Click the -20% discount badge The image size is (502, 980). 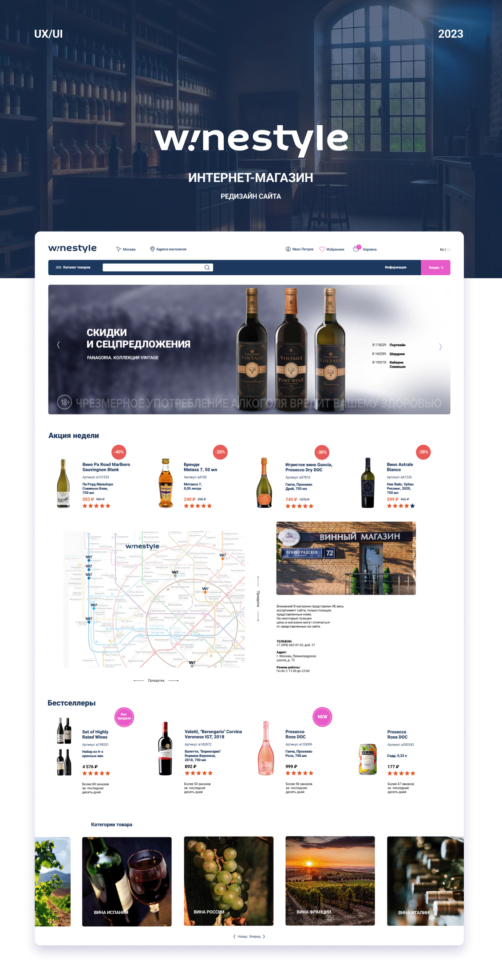click(220, 452)
